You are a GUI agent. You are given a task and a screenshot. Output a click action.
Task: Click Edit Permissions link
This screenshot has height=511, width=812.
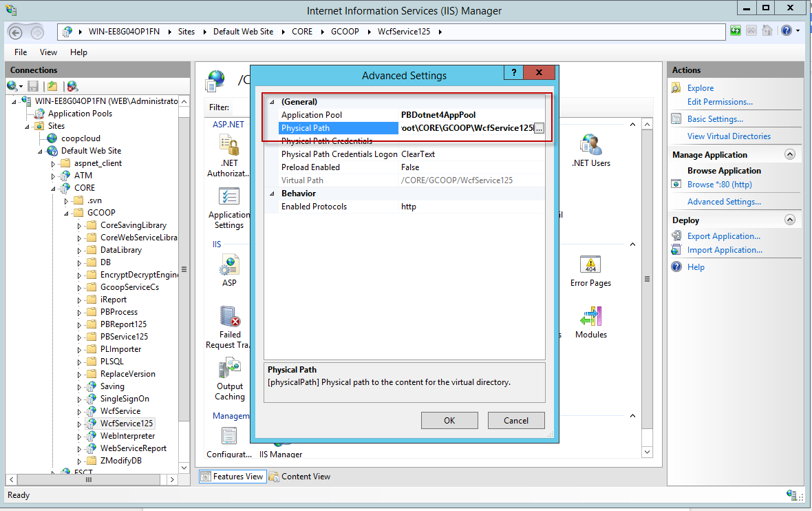[720, 101]
